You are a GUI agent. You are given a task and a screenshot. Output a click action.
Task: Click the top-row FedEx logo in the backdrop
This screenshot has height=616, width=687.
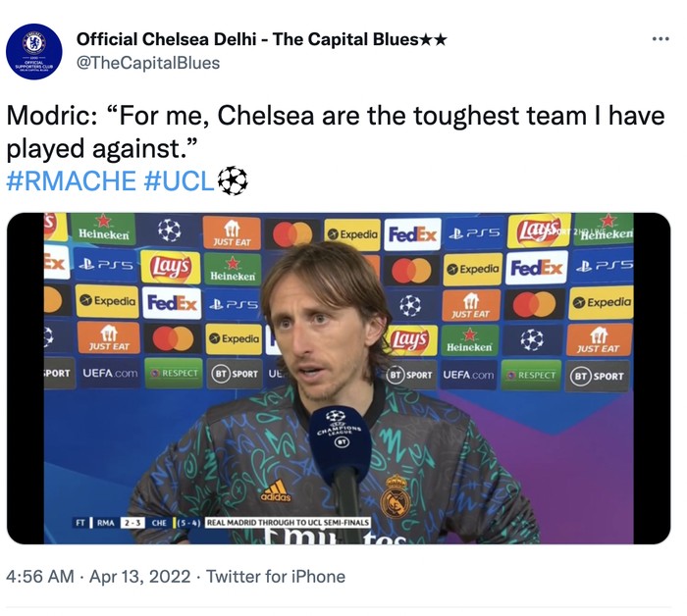412,234
